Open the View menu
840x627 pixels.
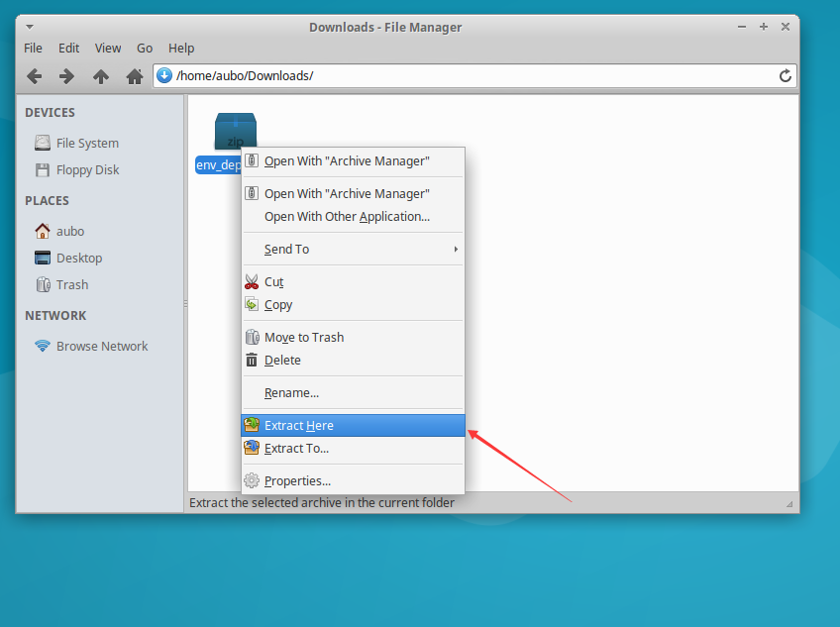click(x=108, y=49)
